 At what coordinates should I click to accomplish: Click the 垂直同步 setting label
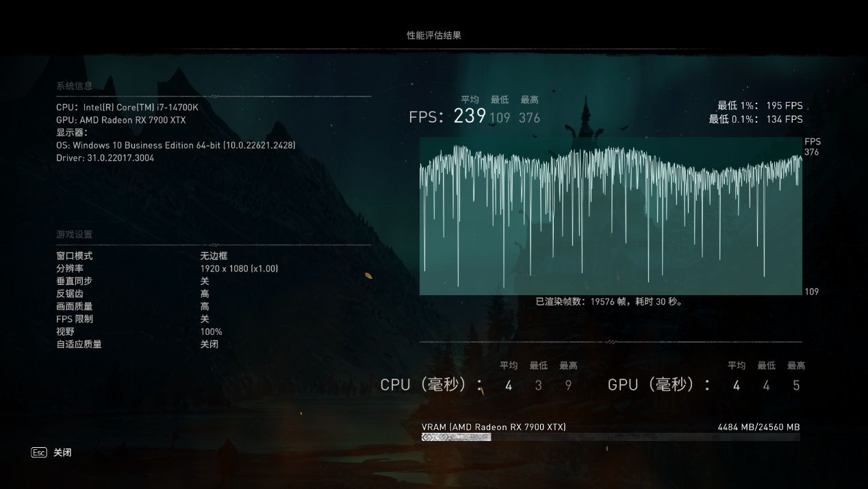tap(74, 281)
